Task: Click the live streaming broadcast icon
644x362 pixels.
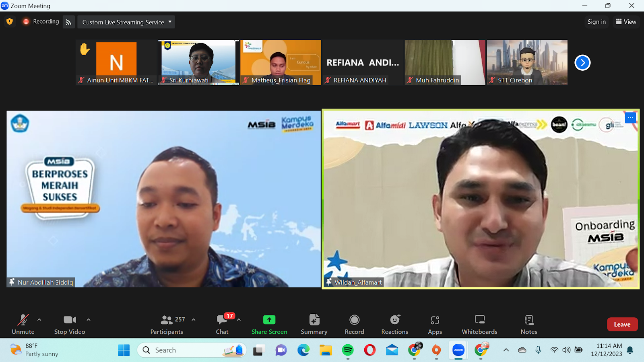Action: [68, 22]
